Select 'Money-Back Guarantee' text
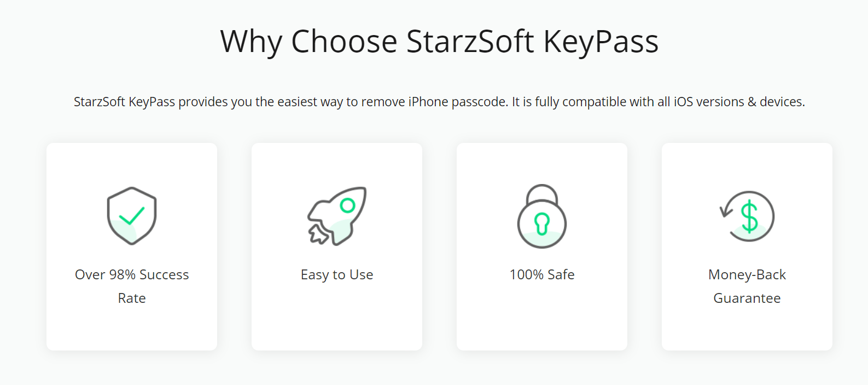Image resolution: width=868 pixels, height=385 pixels. (x=747, y=286)
